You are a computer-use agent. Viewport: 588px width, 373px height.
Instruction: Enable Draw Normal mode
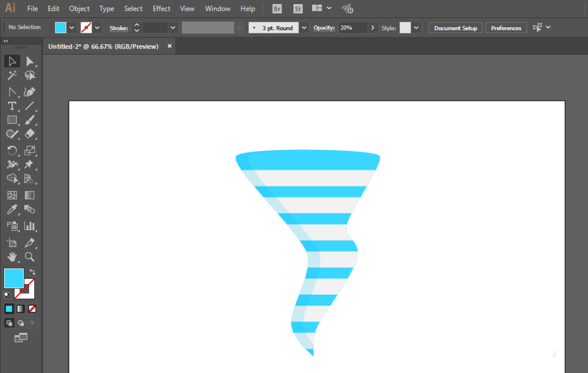pos(9,323)
